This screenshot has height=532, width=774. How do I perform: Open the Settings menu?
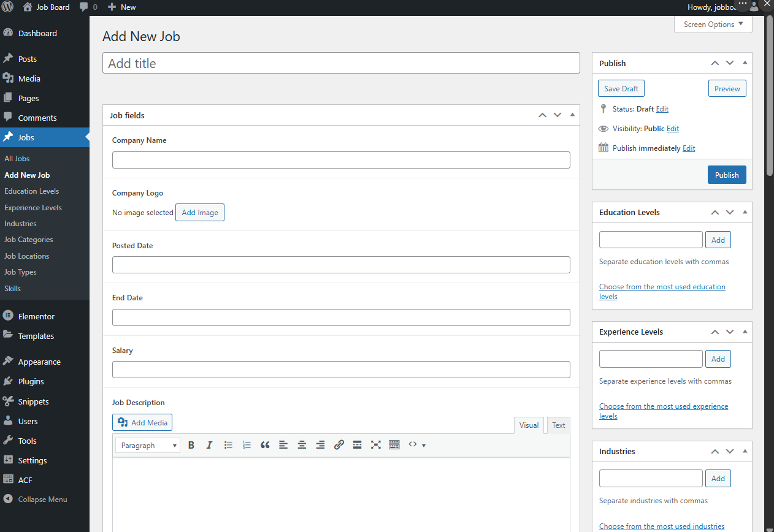click(x=33, y=460)
